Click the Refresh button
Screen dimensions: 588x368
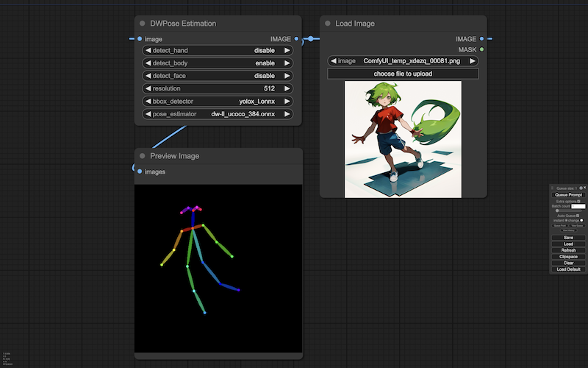(x=568, y=250)
